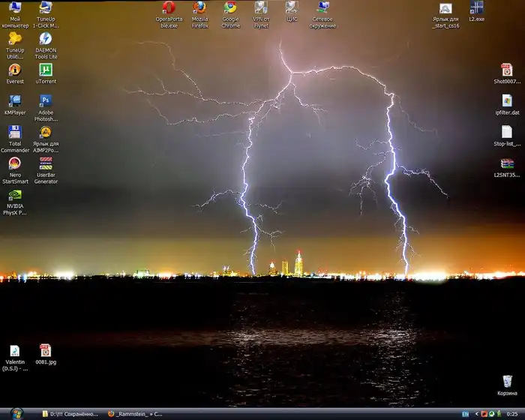Select the NVIDIA PhysX icon

coord(15,195)
